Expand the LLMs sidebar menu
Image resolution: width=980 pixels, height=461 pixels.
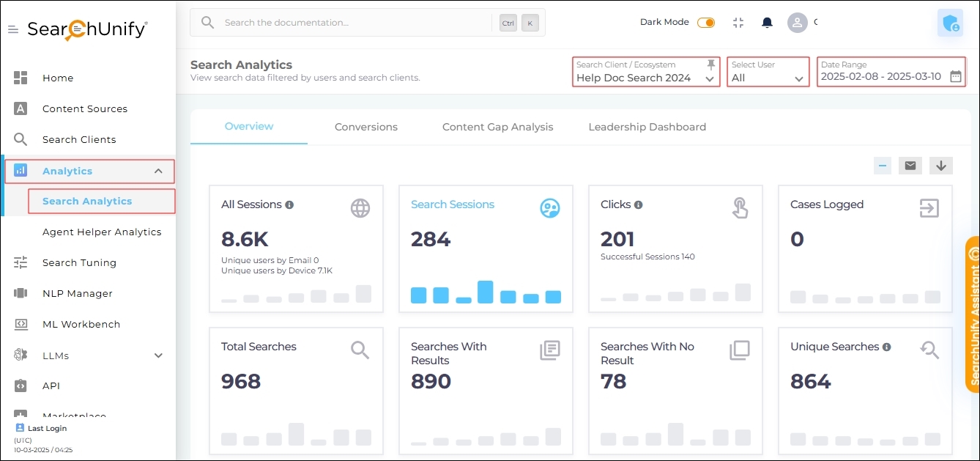(x=158, y=355)
